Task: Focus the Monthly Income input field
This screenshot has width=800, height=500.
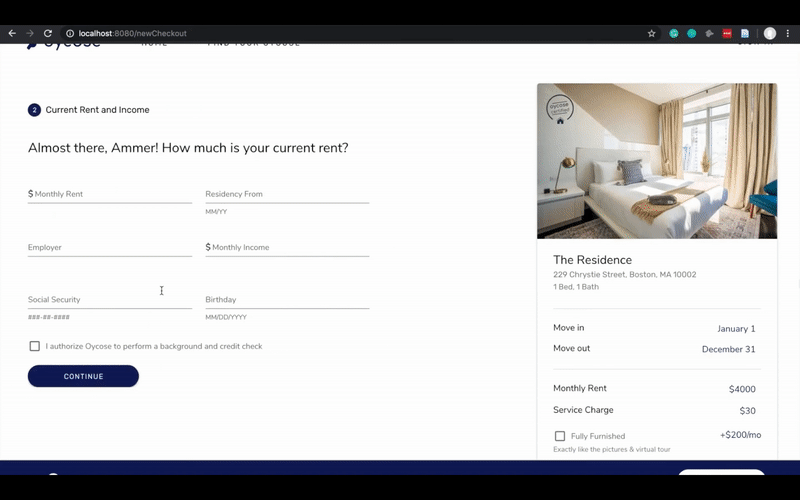Action: [287, 247]
